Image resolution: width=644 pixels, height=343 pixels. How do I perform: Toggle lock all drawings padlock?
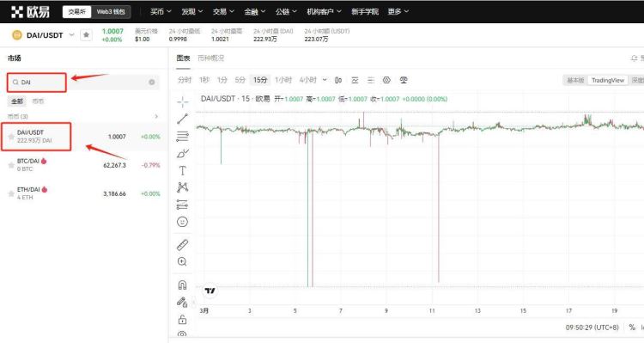tap(182, 319)
